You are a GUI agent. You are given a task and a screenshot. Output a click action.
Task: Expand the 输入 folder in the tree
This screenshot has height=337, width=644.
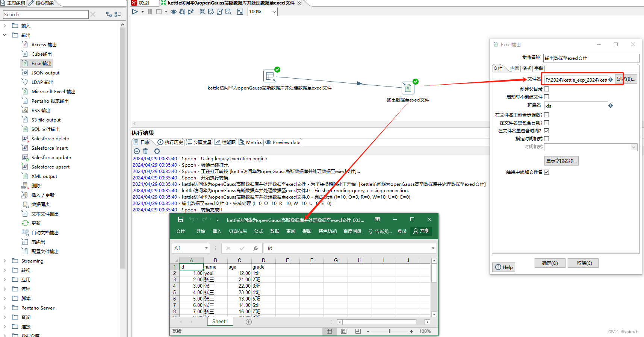point(5,26)
